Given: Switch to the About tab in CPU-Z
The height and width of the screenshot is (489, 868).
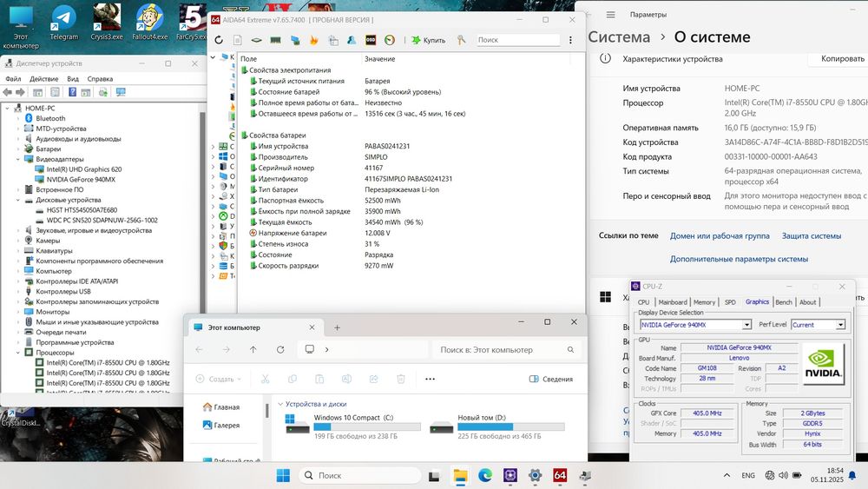Looking at the screenshot, I should tap(807, 301).
